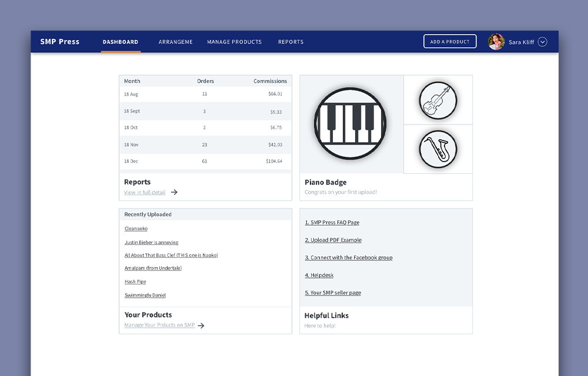Click the Here to help! caption
588x376 pixels.
[x=320, y=326]
